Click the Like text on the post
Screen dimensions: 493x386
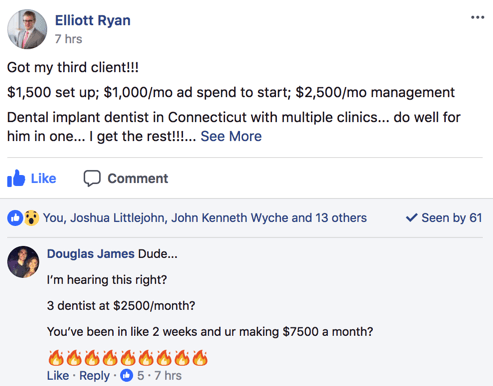tap(44, 178)
